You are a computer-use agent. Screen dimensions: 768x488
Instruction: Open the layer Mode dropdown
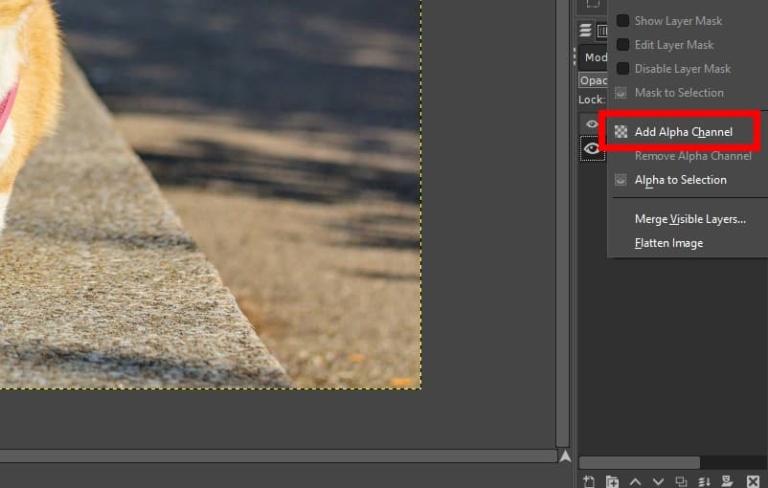point(593,58)
